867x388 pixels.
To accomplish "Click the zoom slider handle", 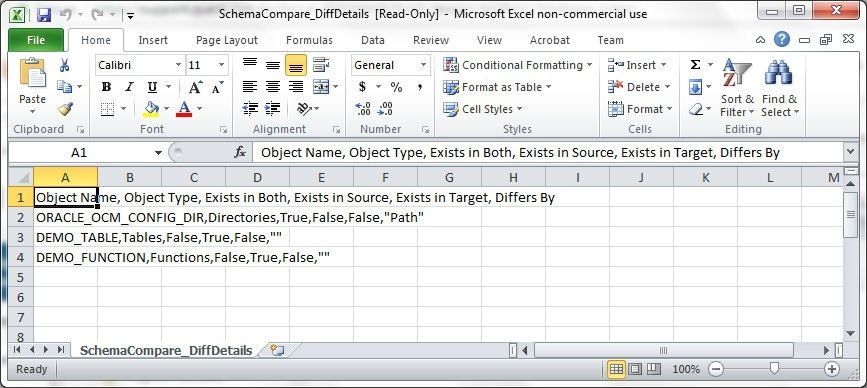I will click(774, 369).
